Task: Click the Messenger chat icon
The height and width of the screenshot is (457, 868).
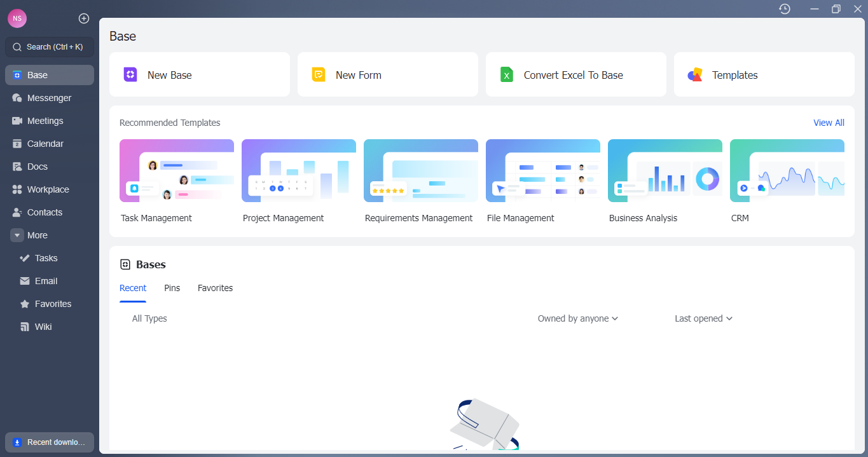Action: coord(17,98)
